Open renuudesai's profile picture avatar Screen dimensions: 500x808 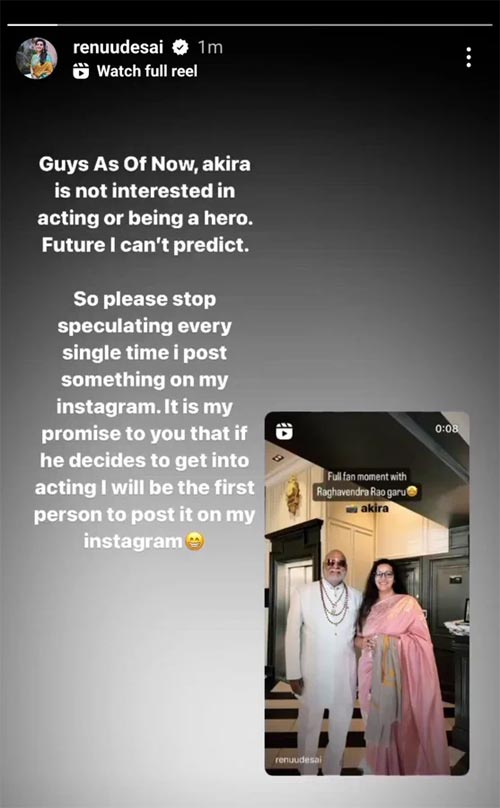tap(37, 58)
